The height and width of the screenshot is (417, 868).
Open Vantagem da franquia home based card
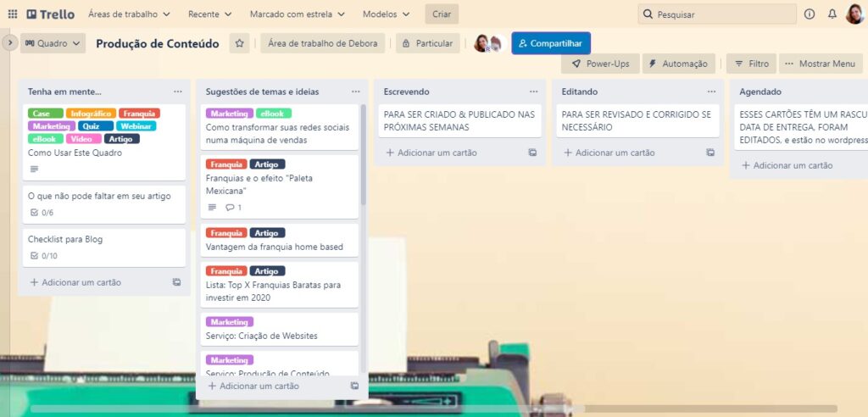click(x=280, y=240)
